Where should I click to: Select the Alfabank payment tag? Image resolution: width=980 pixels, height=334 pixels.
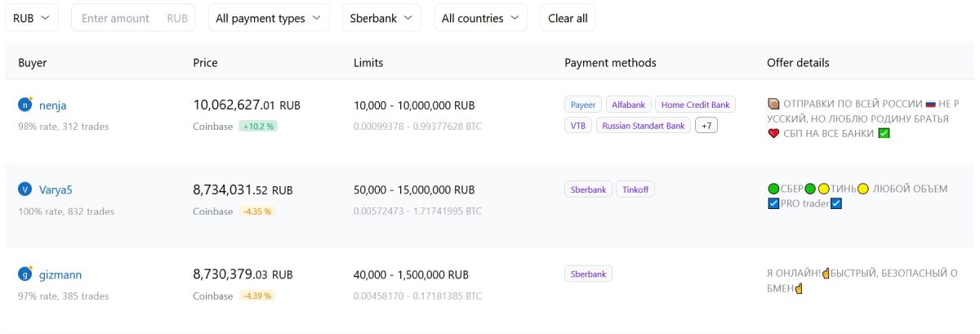point(629,105)
